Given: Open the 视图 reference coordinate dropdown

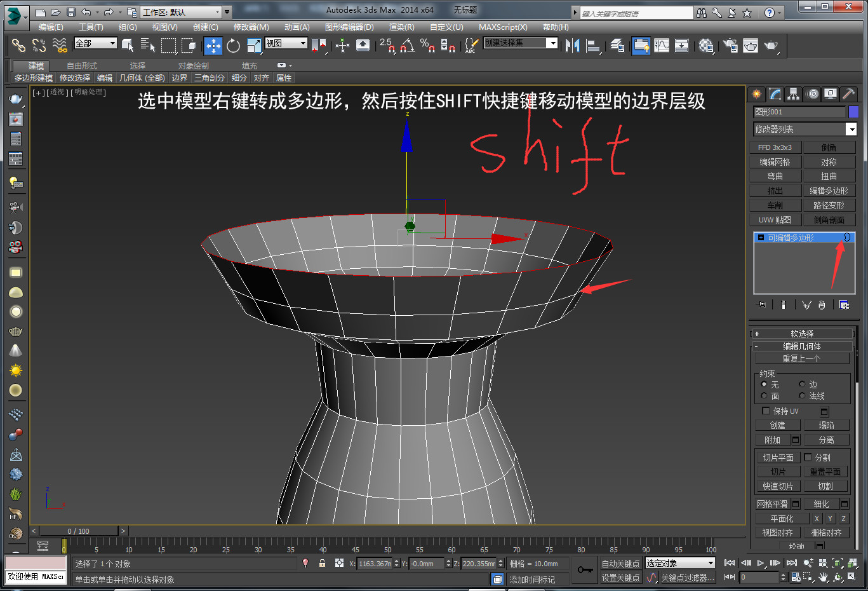Looking at the screenshot, I should coord(286,43).
